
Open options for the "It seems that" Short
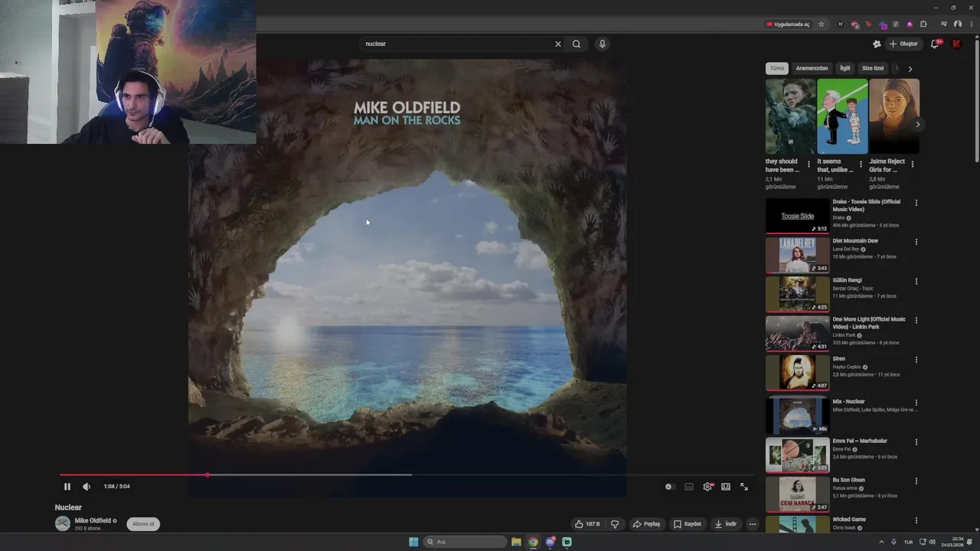pyautogui.click(x=861, y=165)
